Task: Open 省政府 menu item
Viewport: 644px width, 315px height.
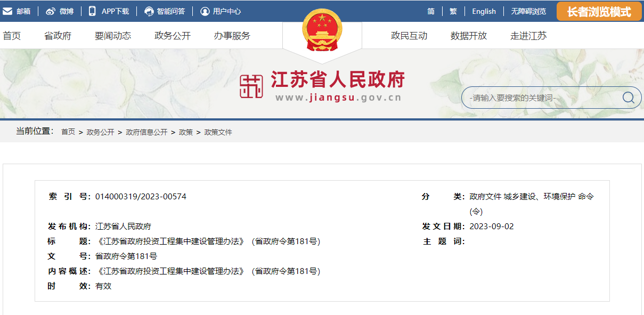Action: tap(58, 36)
